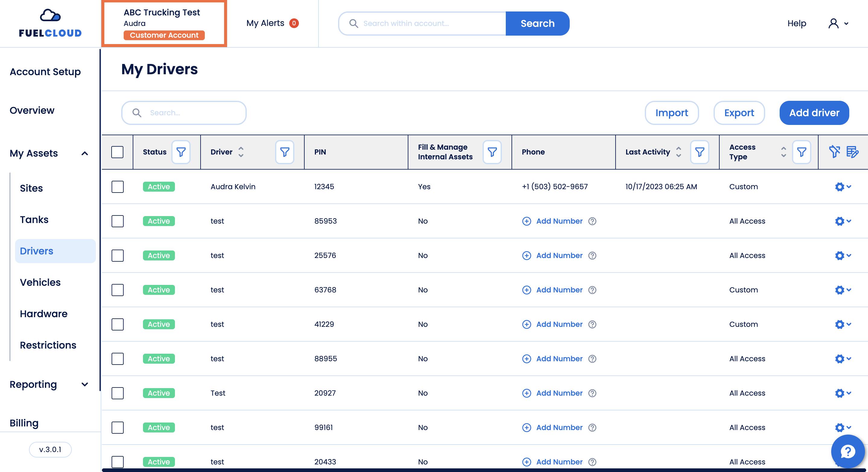
Task: Open the user profile icon menu
Action: click(838, 23)
